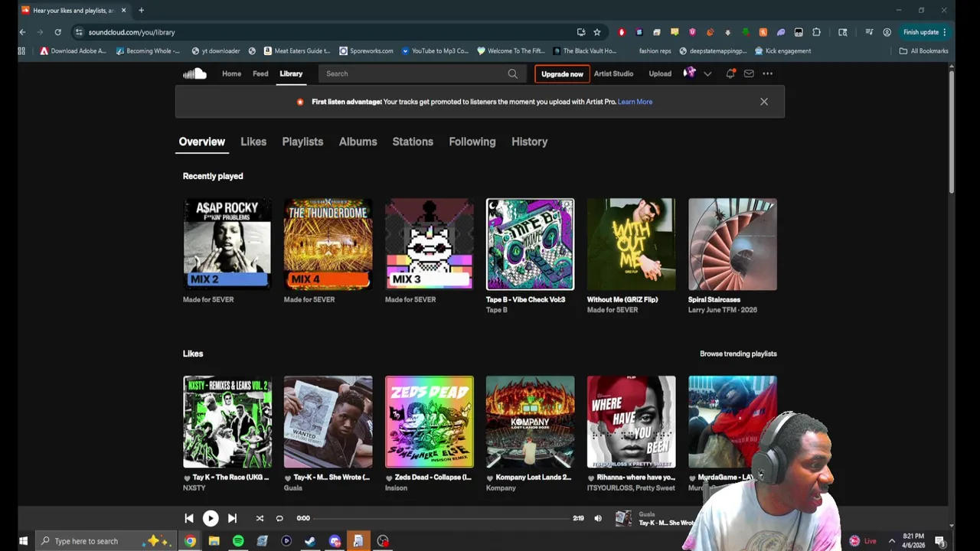Play the current track

211,518
